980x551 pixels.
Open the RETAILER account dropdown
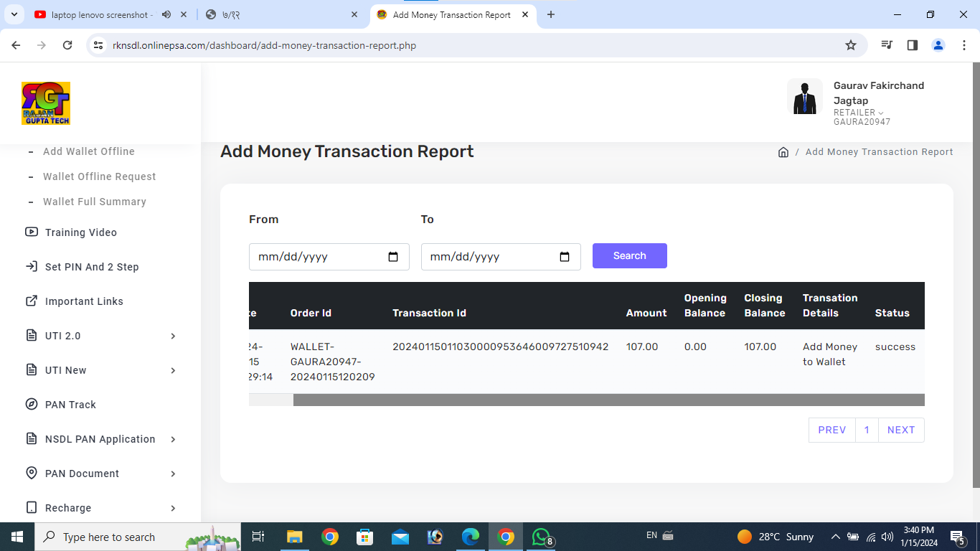click(858, 113)
